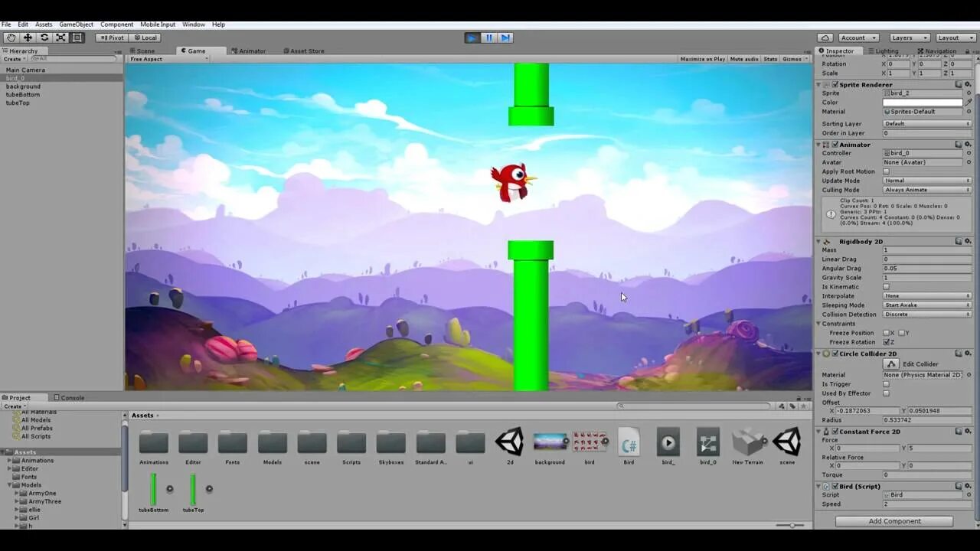Select the tubeBottom prefab asset
Screen dimensions: 980x551
pyautogui.click(x=154, y=494)
